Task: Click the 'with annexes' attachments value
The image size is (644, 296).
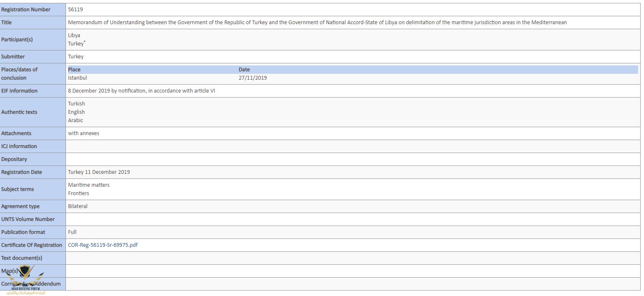Action: pyautogui.click(x=83, y=133)
